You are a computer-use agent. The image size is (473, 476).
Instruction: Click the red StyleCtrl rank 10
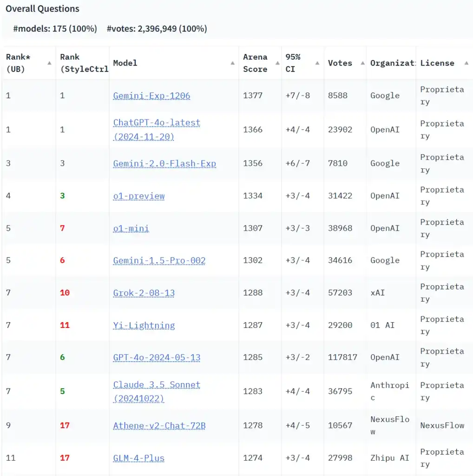click(x=65, y=293)
